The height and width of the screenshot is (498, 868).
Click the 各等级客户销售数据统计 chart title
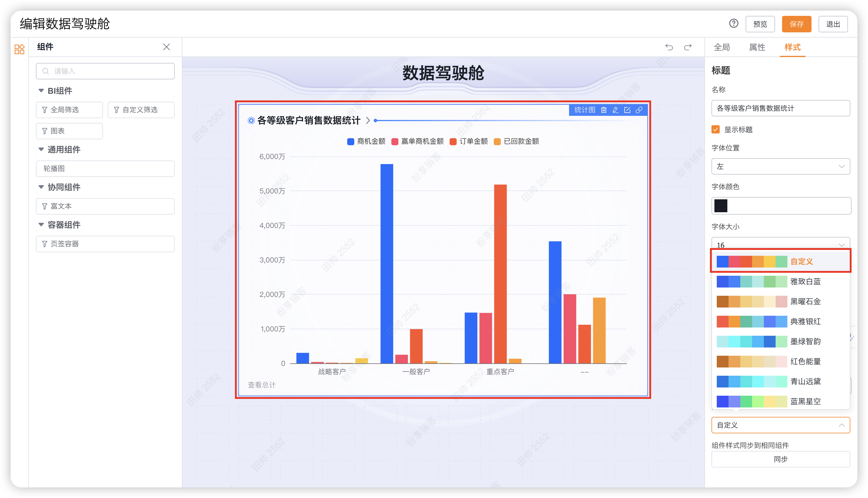pyautogui.click(x=308, y=121)
